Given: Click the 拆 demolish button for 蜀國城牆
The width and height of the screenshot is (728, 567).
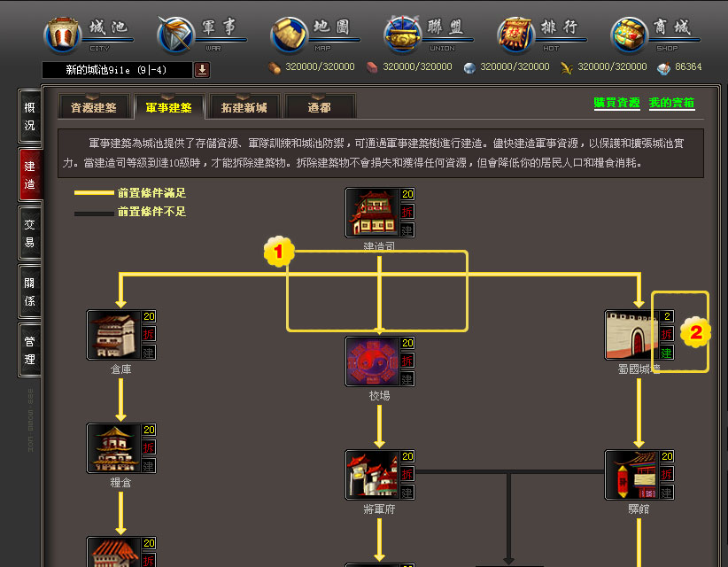Looking at the screenshot, I should click(x=666, y=334).
